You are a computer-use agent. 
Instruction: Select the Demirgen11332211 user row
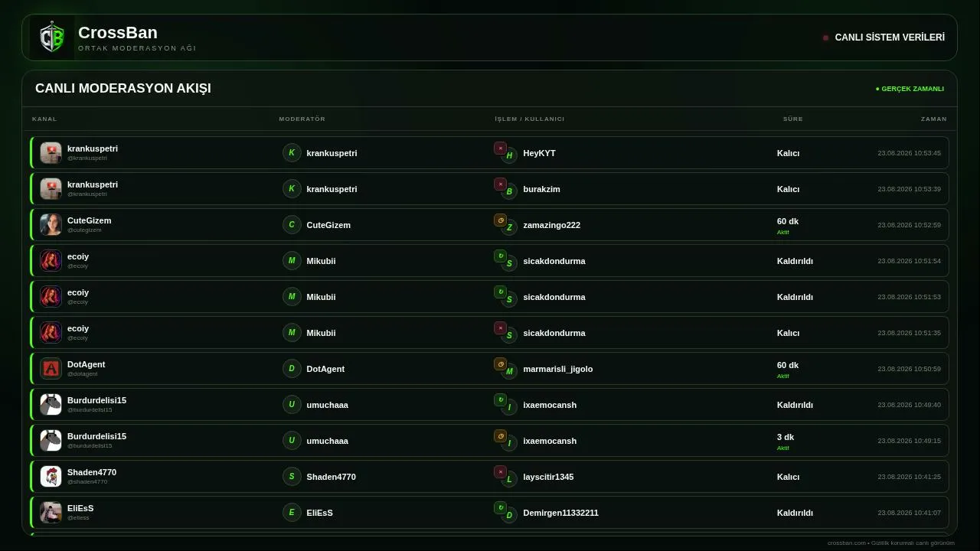click(490, 513)
